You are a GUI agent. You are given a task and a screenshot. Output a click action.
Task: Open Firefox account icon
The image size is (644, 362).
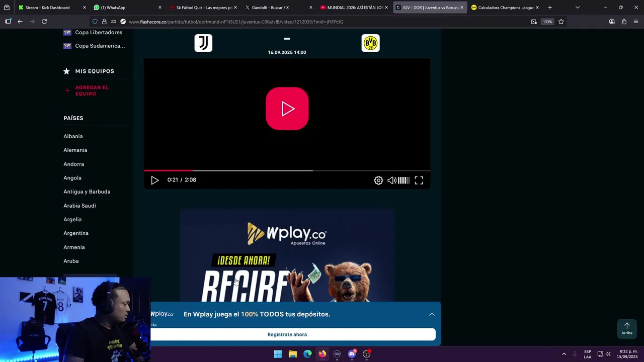tap(612, 22)
